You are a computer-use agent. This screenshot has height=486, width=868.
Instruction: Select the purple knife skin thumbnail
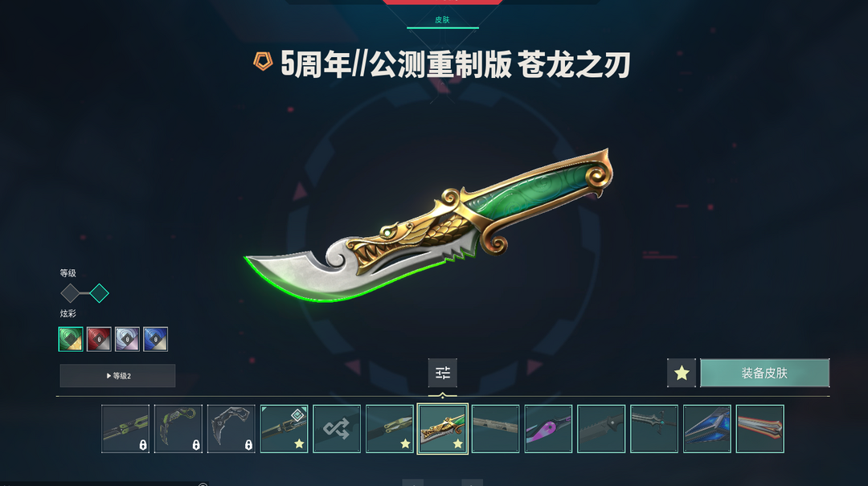pyautogui.click(x=548, y=429)
